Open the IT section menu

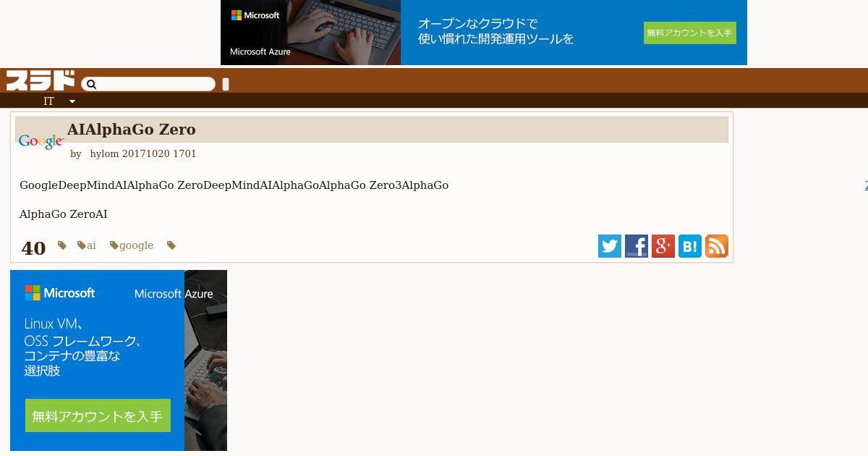pyautogui.click(x=48, y=101)
